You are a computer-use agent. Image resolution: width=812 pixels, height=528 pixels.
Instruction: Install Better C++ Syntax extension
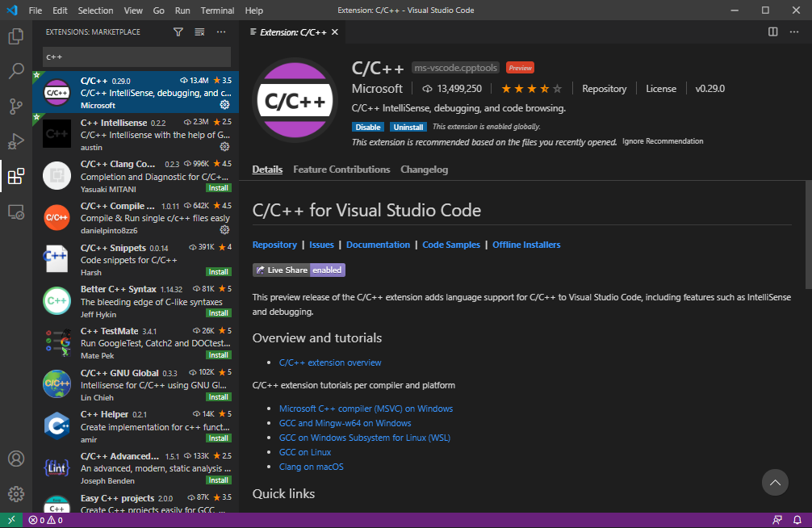coord(219,313)
